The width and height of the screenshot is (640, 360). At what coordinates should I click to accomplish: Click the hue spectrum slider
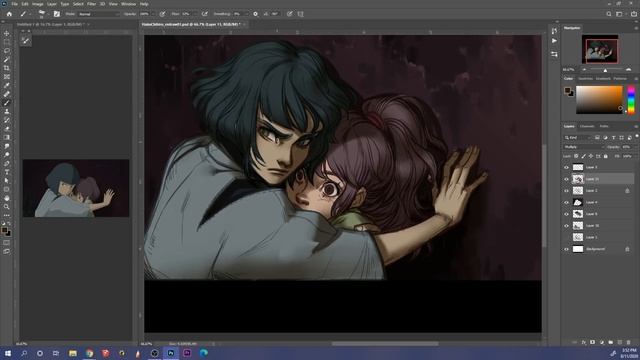(631, 100)
